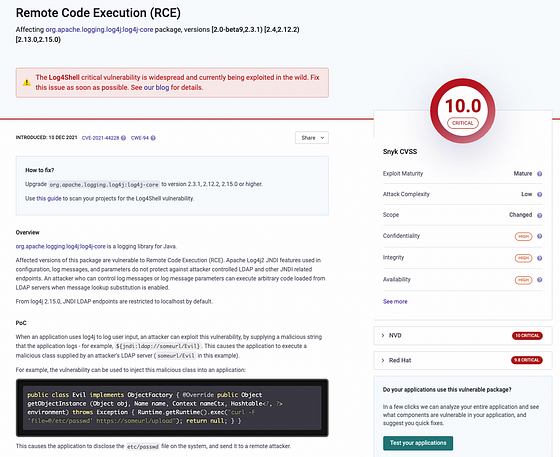Click the NVD 10 CRITICAL badge
This screenshot has height=457, width=560.
tap(528, 336)
